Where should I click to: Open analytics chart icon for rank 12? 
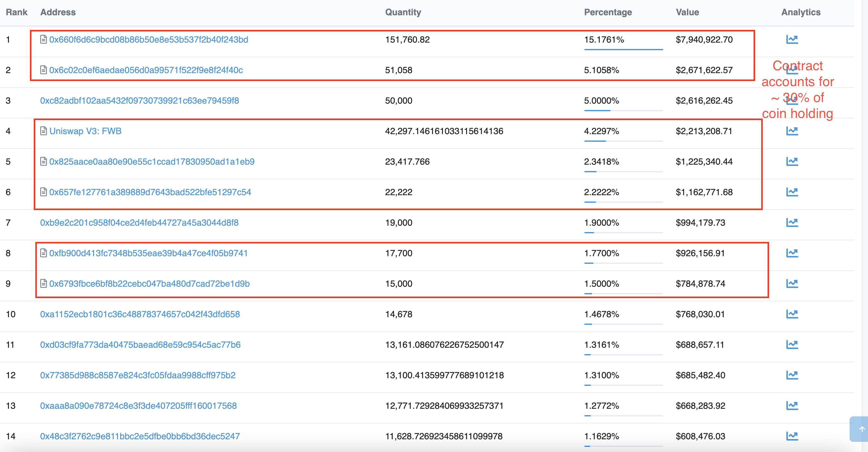[x=792, y=375]
